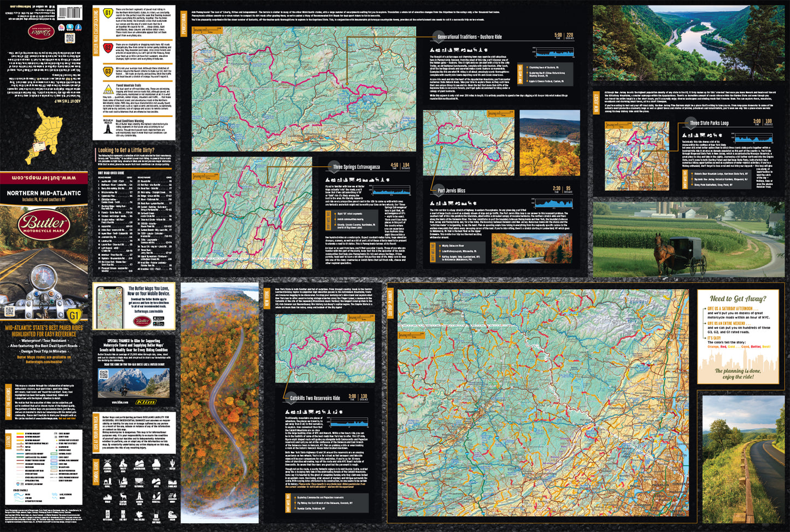This screenshot has height=532, width=790.
Task: Click the Port Jervis Bliss ride title
Action: (x=451, y=191)
